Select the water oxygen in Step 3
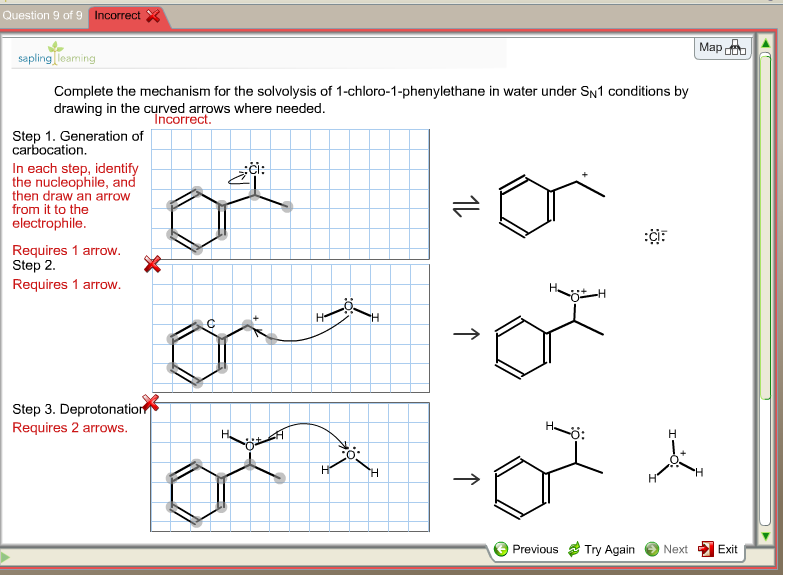 (351, 455)
